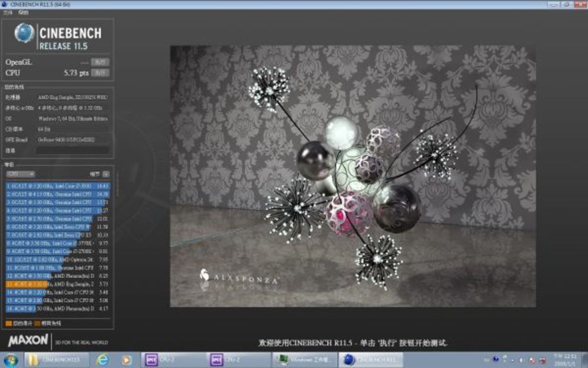Open Internet Explorer from the taskbar
Image resolution: width=588 pixels, height=368 pixels.
(102, 359)
